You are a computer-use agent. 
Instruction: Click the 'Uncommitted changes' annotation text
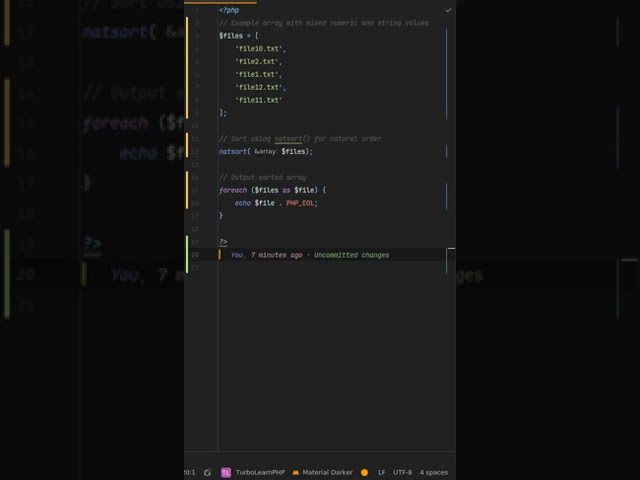[x=351, y=255]
